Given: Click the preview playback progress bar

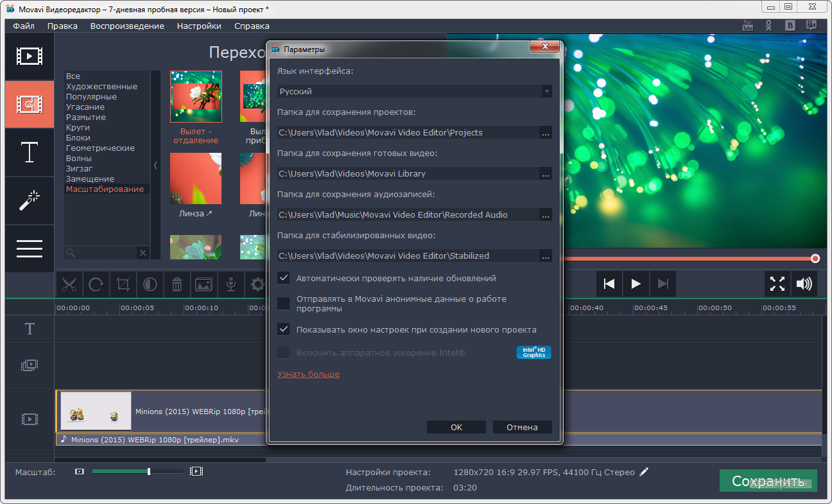Looking at the screenshot, I should click(689, 258).
